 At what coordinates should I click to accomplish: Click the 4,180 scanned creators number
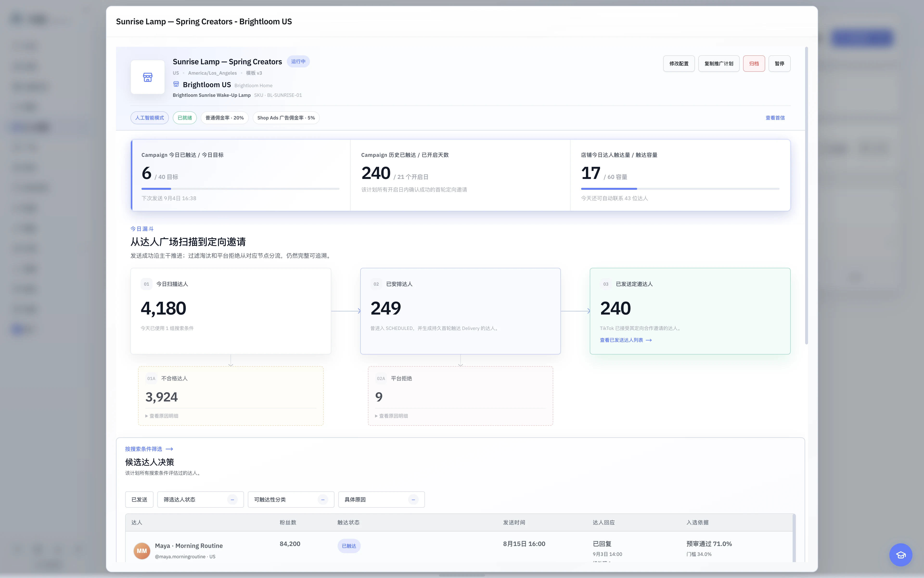pyautogui.click(x=163, y=308)
